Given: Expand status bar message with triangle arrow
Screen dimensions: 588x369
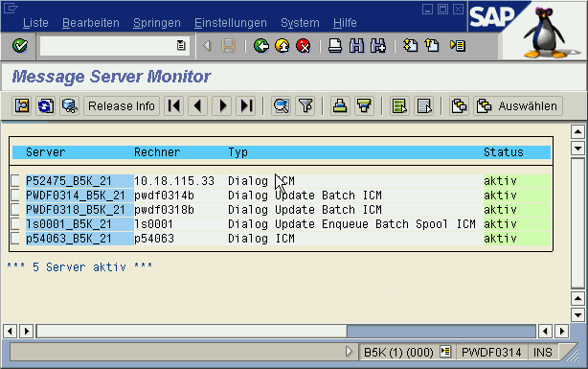Looking at the screenshot, I should pyautogui.click(x=349, y=352).
